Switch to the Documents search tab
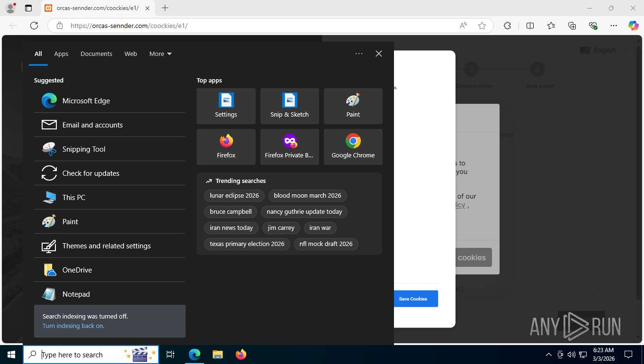Image resolution: width=644 pixels, height=364 pixels. 96,54
